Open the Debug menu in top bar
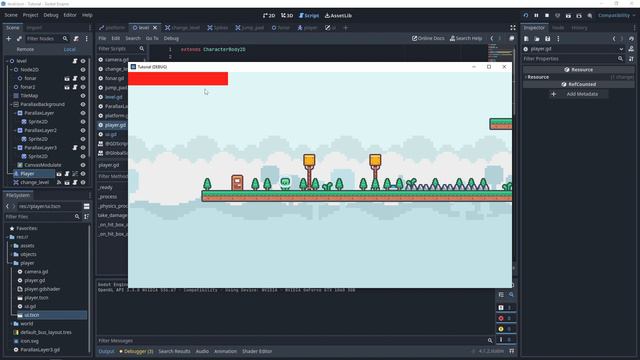The image size is (640, 360). point(51,15)
